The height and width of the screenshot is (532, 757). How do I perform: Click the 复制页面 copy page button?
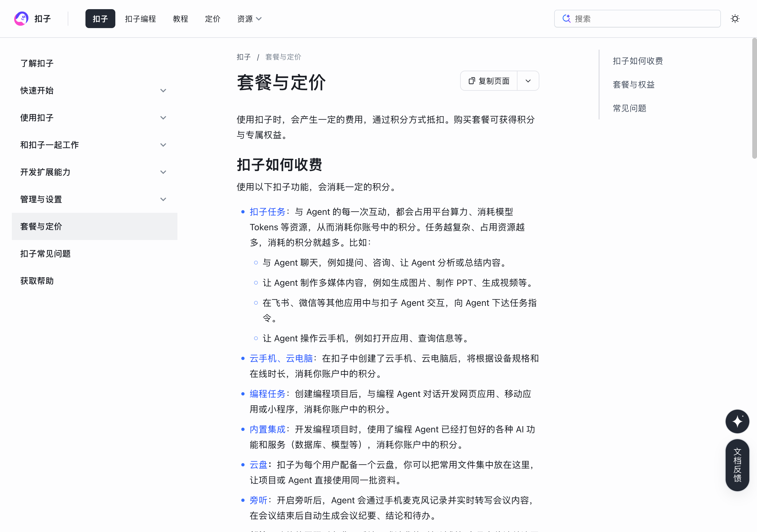coord(489,81)
